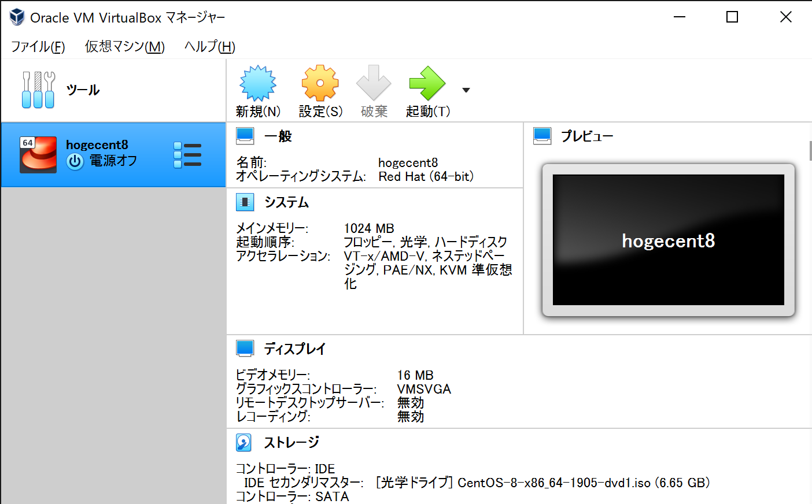Open the ファイル (File) menu

coord(36,46)
